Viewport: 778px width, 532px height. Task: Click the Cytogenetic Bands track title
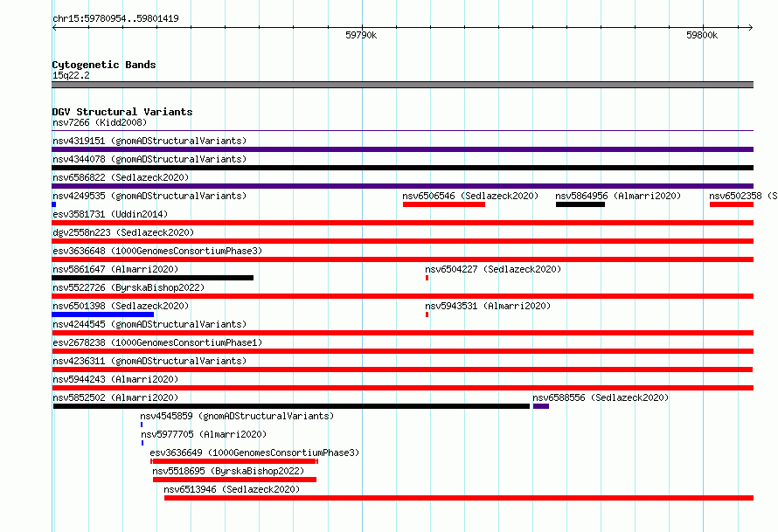coord(104,65)
